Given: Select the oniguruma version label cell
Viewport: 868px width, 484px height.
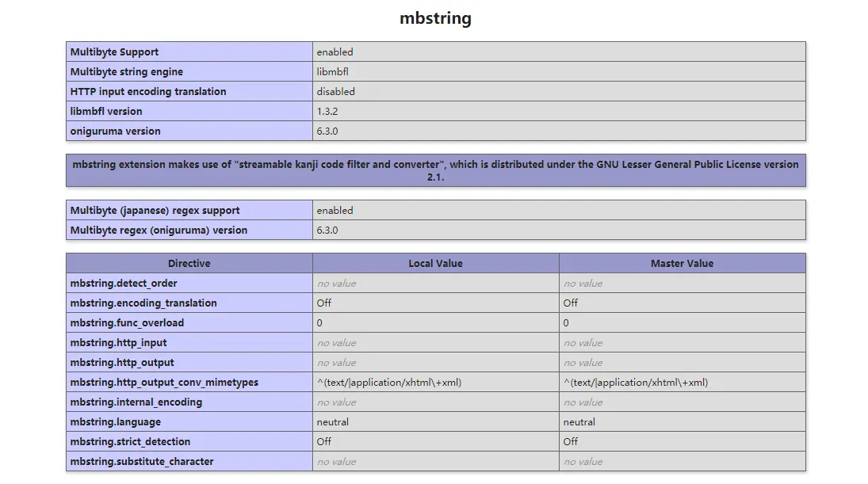Looking at the screenshot, I should (x=189, y=131).
